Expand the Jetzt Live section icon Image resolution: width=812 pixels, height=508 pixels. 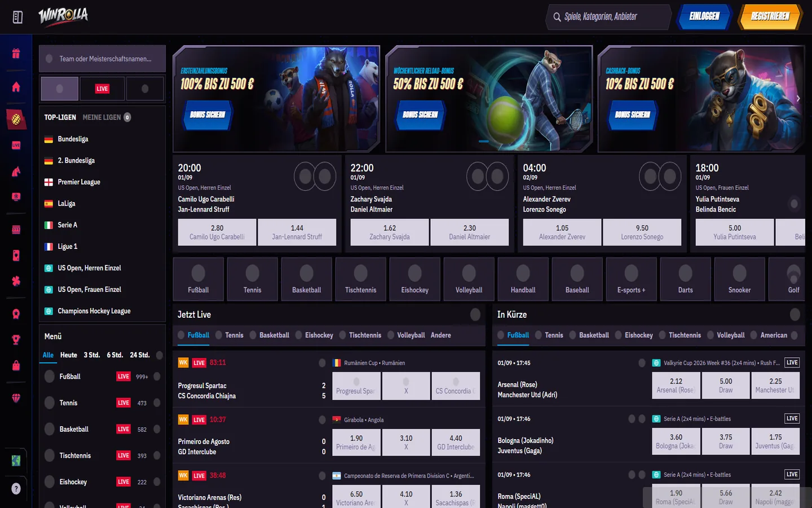(x=475, y=314)
